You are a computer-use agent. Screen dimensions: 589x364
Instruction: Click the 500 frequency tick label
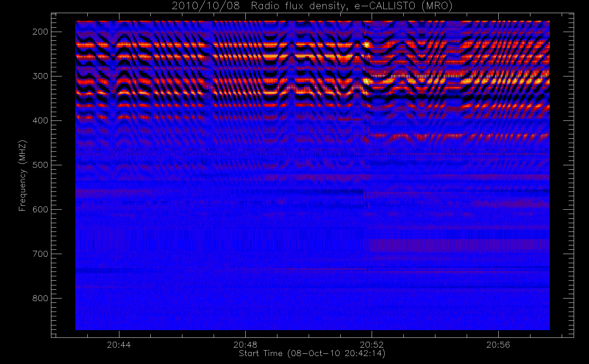tap(40, 165)
